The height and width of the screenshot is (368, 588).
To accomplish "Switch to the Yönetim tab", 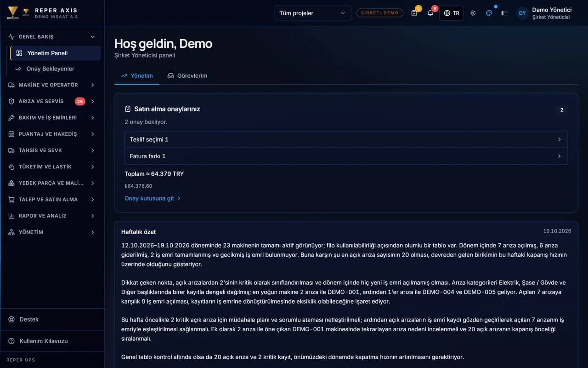I will coord(137,75).
